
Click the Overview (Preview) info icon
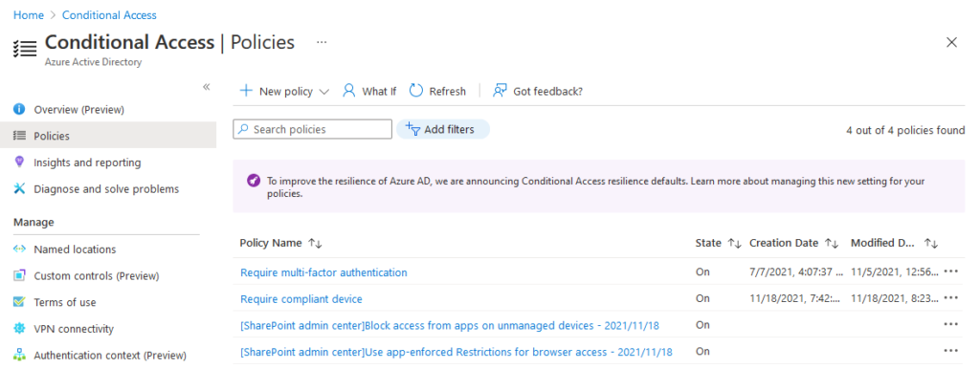[x=19, y=109]
